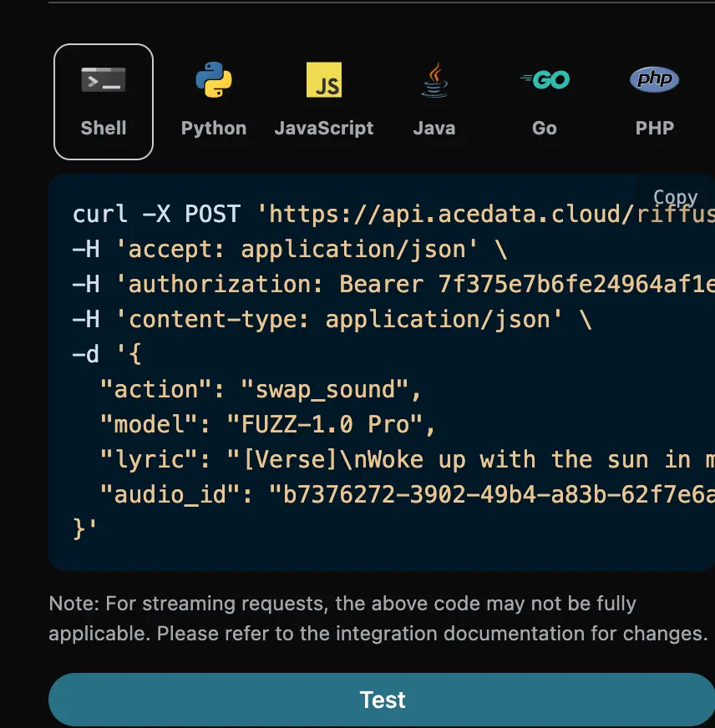Screen dimensions: 715x728
Task: Click the PHP oval logo icon
Action: [654, 80]
